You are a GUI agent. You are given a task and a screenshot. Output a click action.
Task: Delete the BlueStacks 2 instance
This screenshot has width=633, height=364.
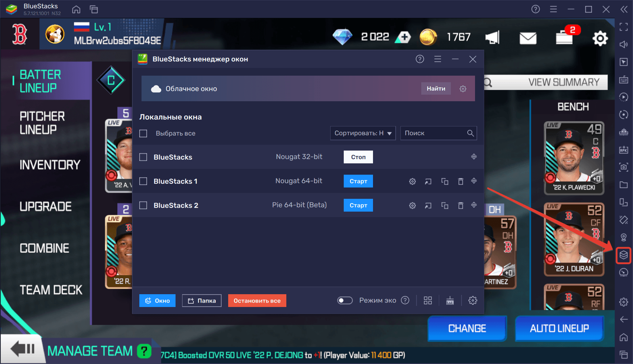point(461,205)
